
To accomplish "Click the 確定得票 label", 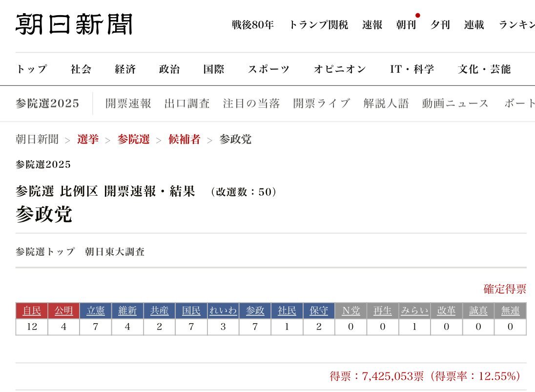I will pyautogui.click(x=505, y=289).
